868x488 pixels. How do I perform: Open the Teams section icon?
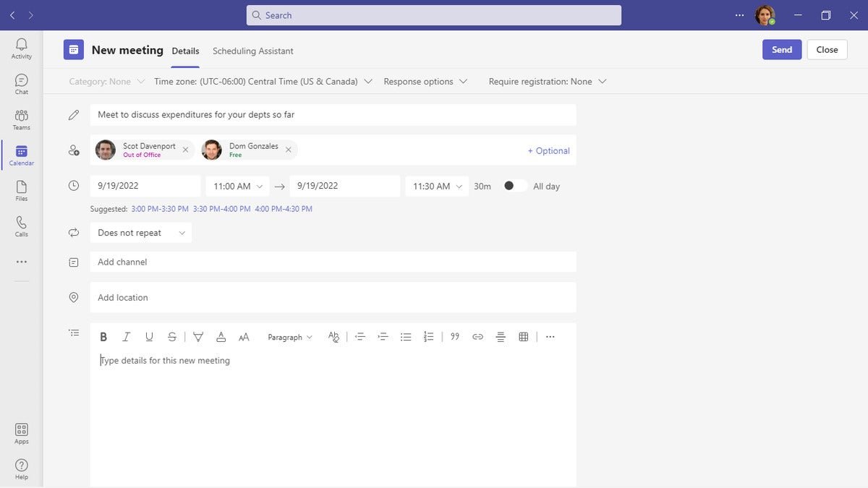[x=22, y=119]
